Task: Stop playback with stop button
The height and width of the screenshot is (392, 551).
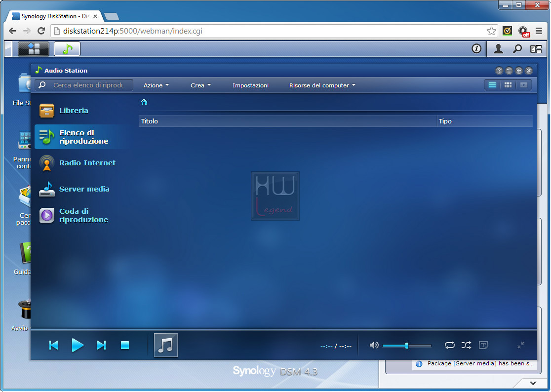Action: tap(125, 345)
